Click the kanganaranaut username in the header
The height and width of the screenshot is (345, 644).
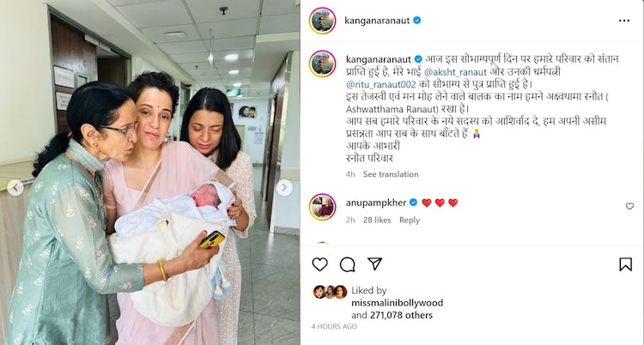377,21
